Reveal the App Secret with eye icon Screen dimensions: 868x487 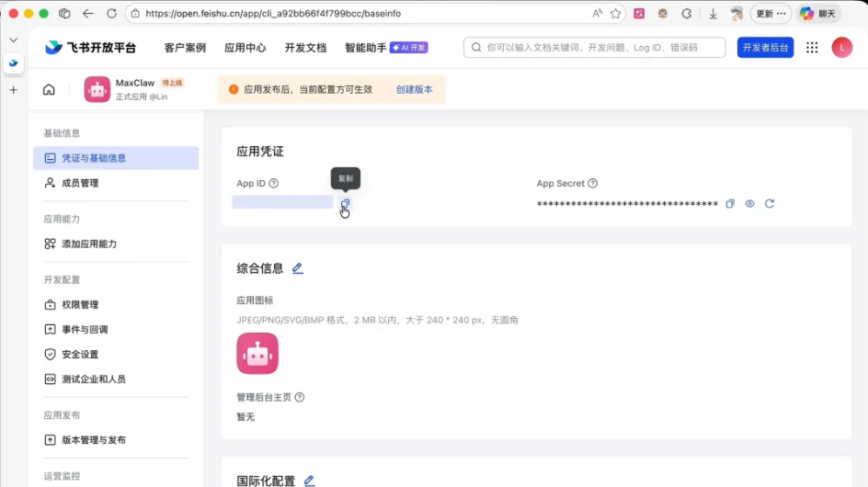click(749, 204)
